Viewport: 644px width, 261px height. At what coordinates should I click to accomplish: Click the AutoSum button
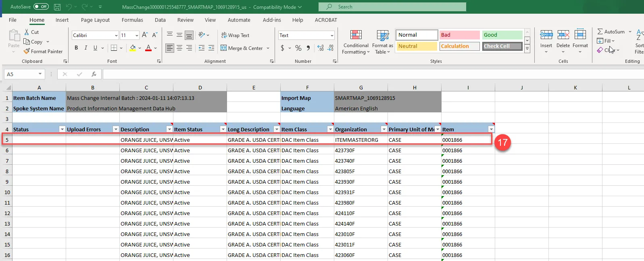tap(611, 31)
